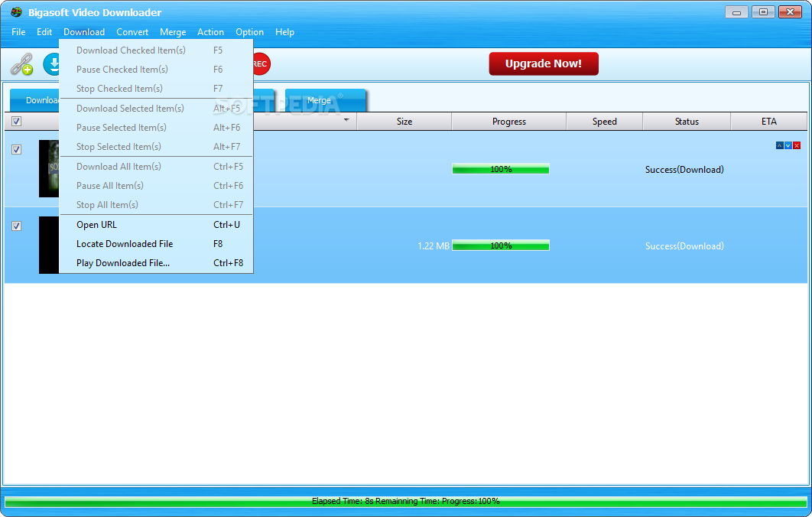Minimize the Bigasoft window

(736, 12)
